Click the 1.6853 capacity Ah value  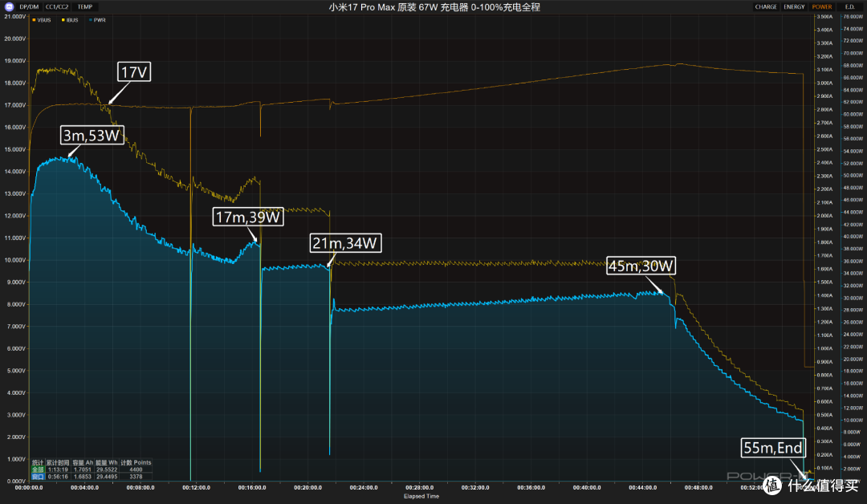click(83, 477)
